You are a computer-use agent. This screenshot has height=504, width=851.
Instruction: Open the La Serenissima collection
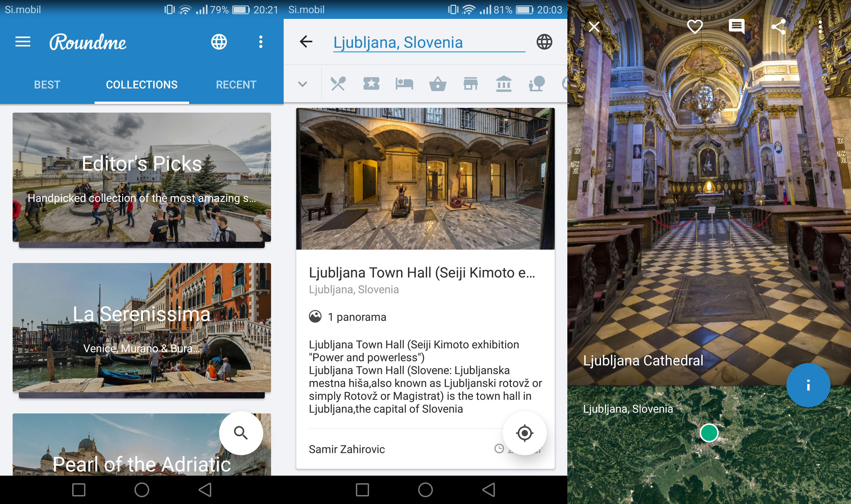click(142, 327)
